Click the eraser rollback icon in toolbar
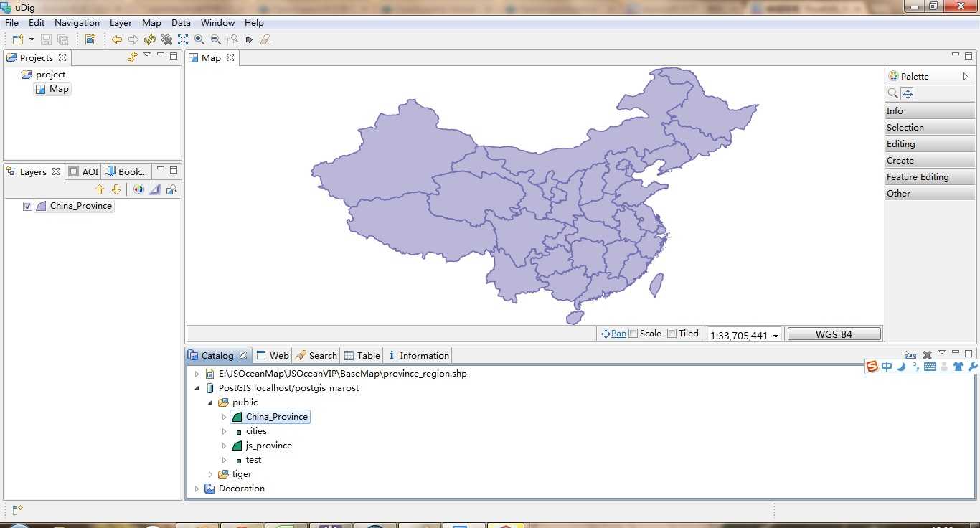The width and height of the screenshot is (980, 528). [x=265, y=39]
